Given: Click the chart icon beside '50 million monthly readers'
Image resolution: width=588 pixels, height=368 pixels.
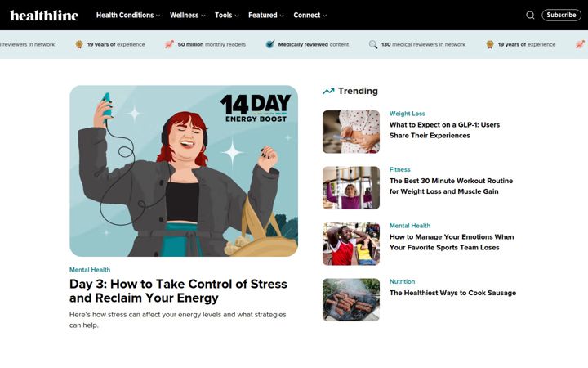Looking at the screenshot, I should click(x=169, y=44).
